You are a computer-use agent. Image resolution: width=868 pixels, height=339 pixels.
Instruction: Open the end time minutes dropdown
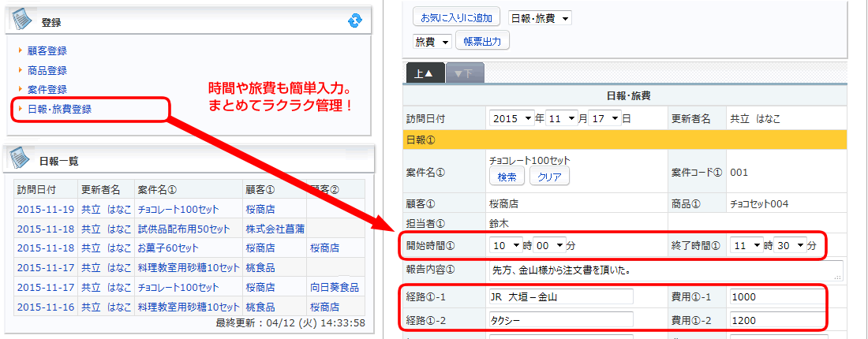[x=791, y=246]
